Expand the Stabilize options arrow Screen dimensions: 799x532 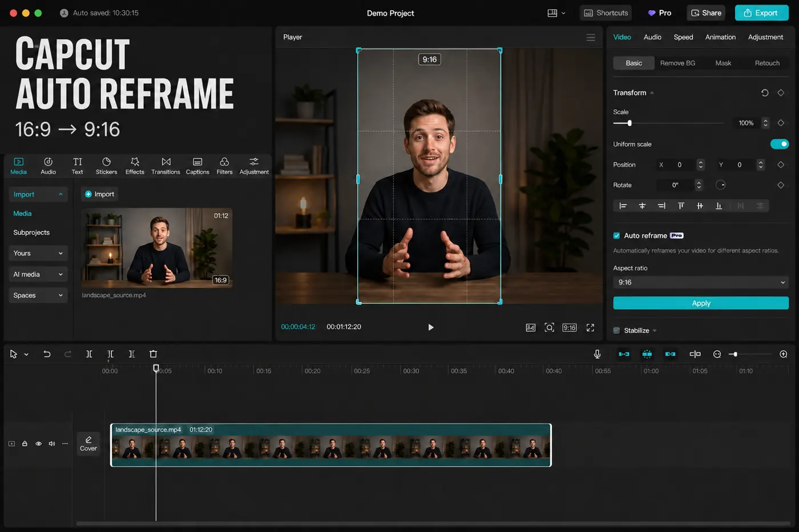pos(655,331)
